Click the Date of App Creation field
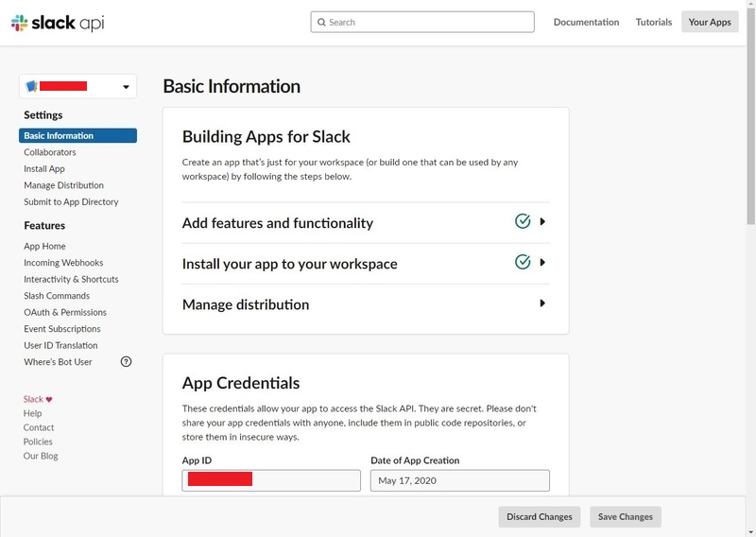Screen dimensions: 756x537 pyautogui.click(x=460, y=480)
